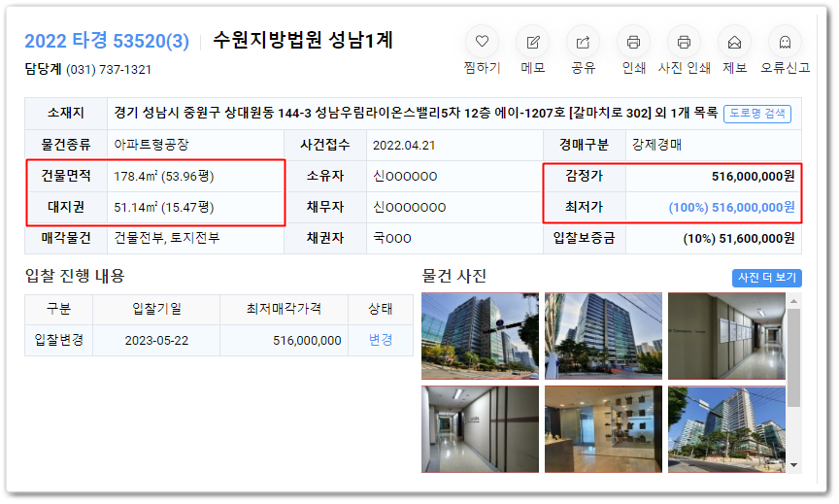Select the date 2022.04.21
The image size is (839, 504).
click(404, 145)
